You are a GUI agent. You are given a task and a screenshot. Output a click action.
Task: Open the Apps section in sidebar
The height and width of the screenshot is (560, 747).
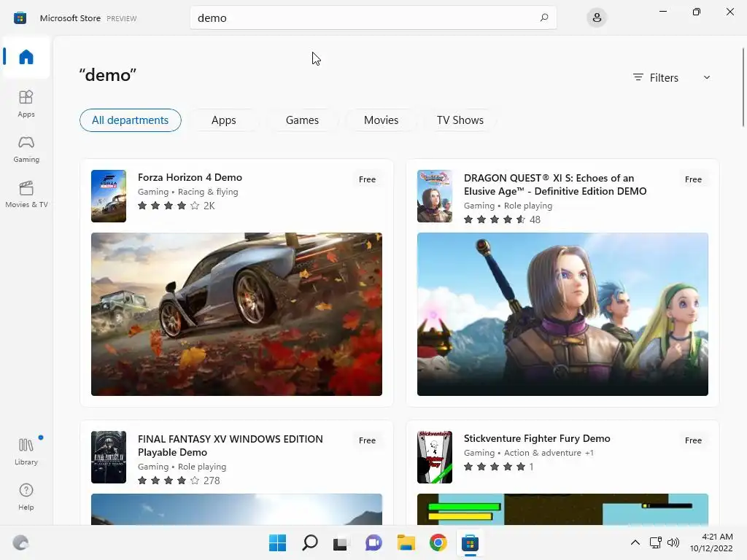[x=26, y=104]
